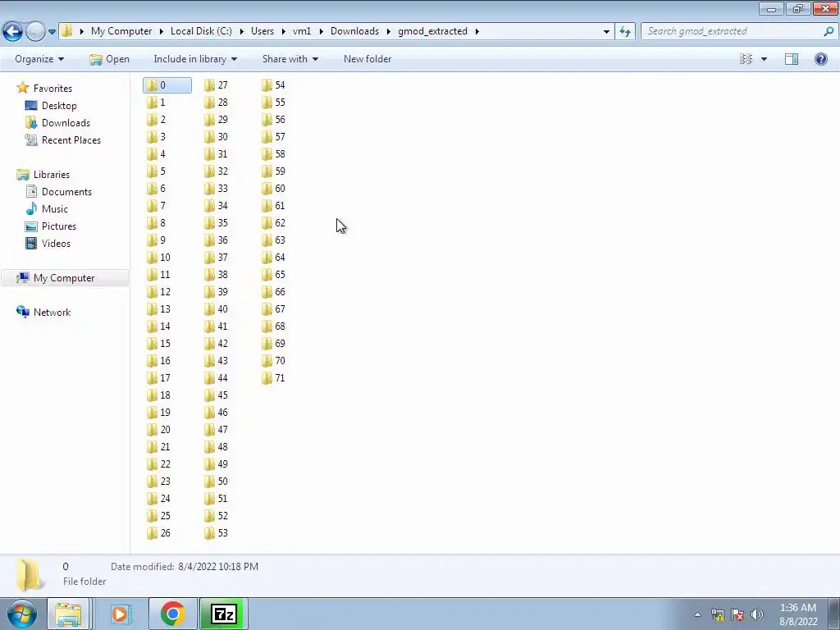
Task: Click the change view icon
Action: click(x=746, y=59)
